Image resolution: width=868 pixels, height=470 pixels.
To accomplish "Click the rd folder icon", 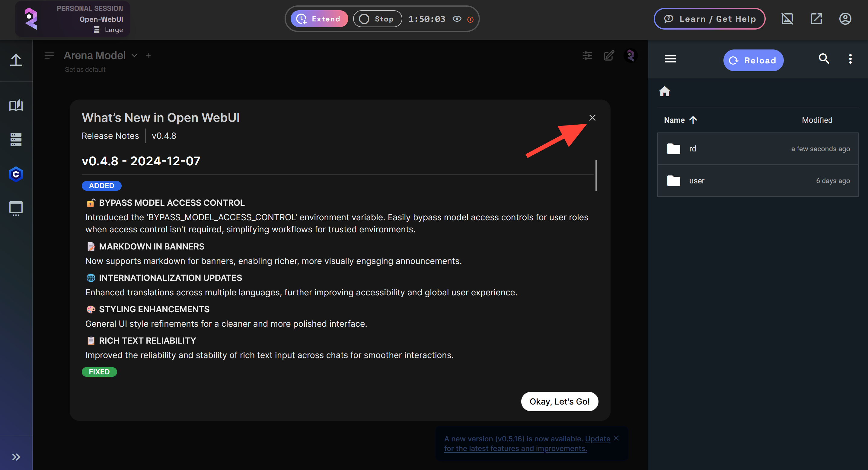I will tap(674, 149).
